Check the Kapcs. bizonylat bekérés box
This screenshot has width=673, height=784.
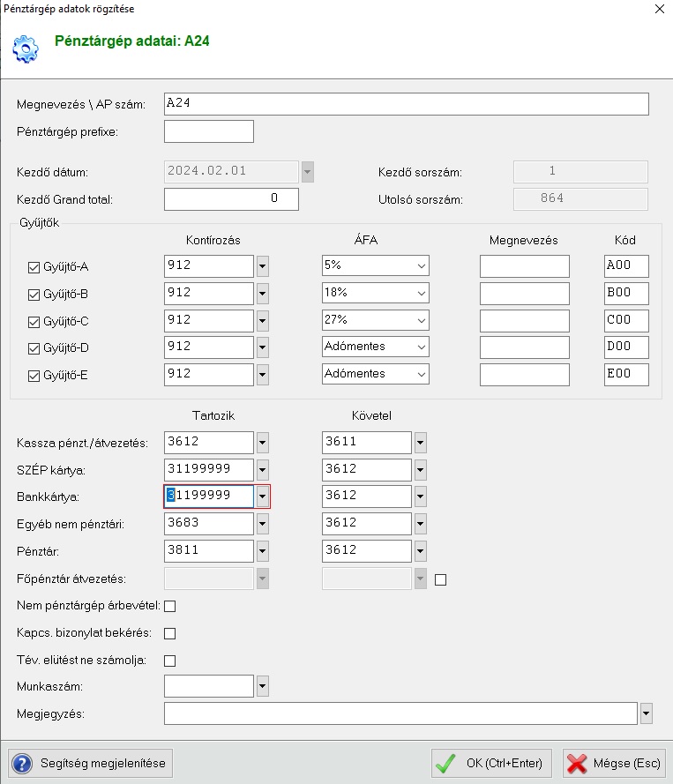pyautogui.click(x=170, y=633)
